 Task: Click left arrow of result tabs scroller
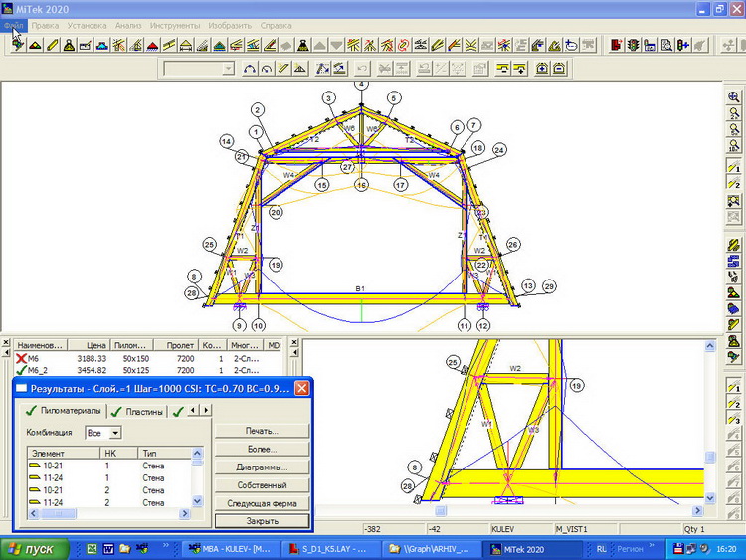click(x=193, y=410)
